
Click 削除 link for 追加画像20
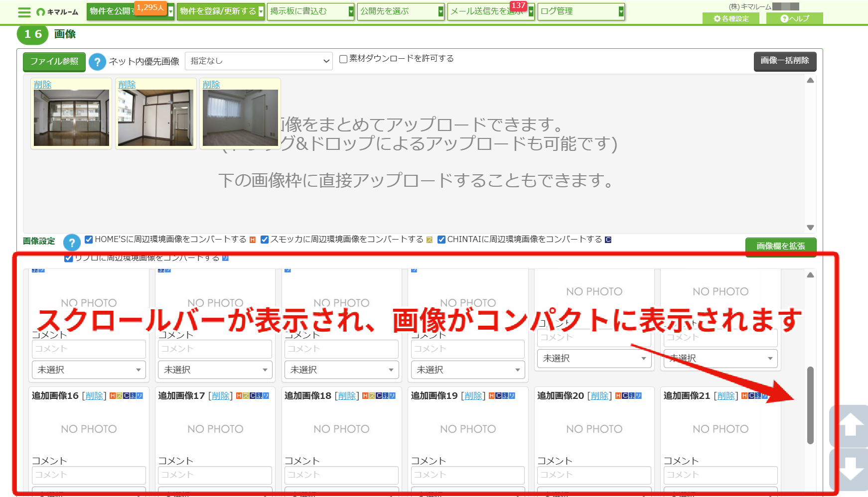point(600,396)
